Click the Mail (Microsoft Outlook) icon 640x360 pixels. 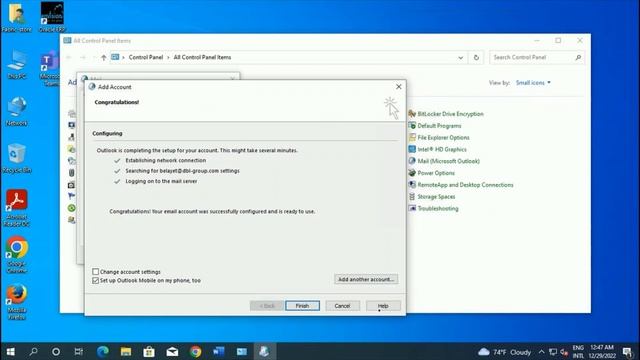[412, 161]
